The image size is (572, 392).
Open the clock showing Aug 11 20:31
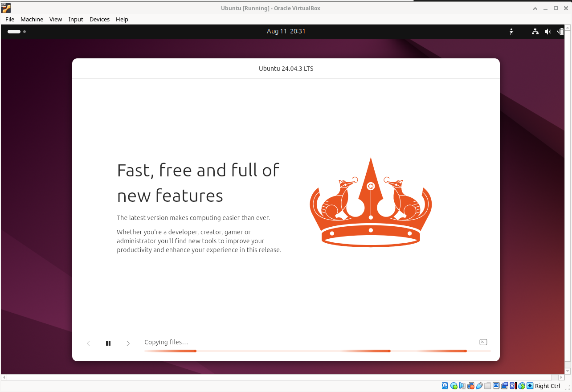coord(286,31)
